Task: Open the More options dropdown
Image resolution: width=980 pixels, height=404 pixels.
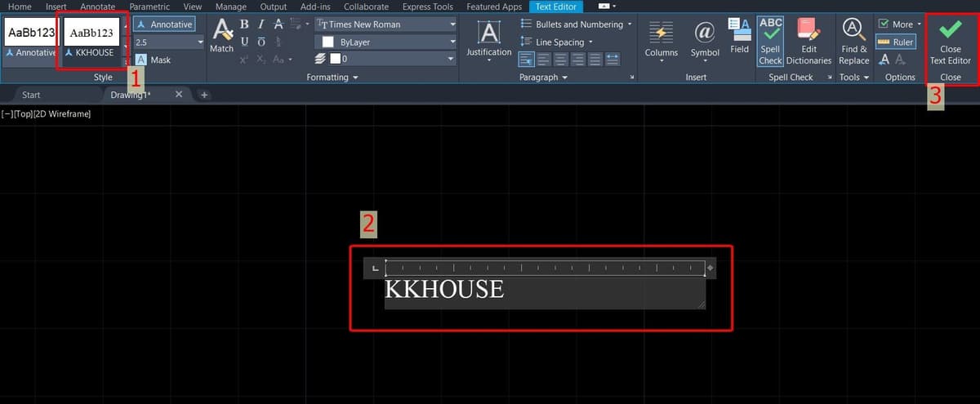Action: click(x=899, y=24)
